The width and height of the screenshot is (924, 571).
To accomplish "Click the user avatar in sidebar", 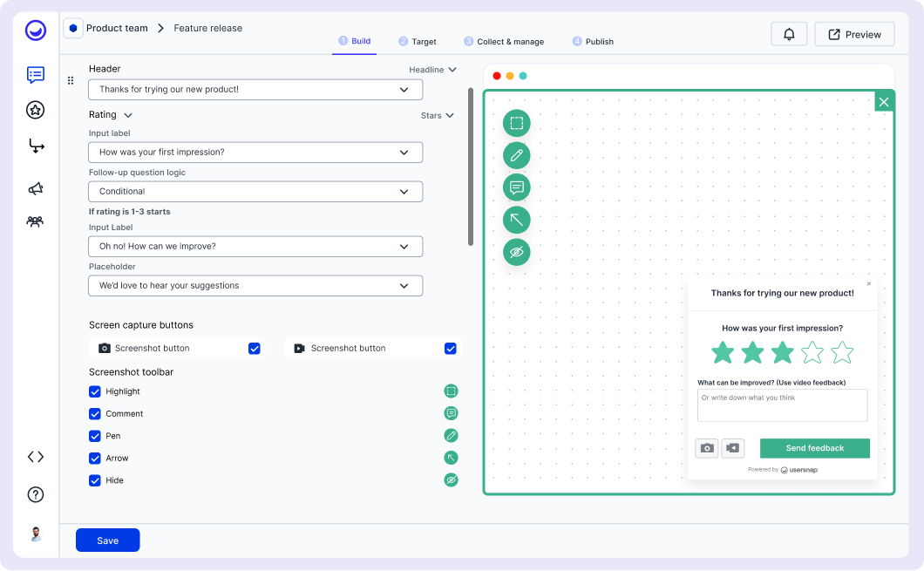I will click(36, 534).
